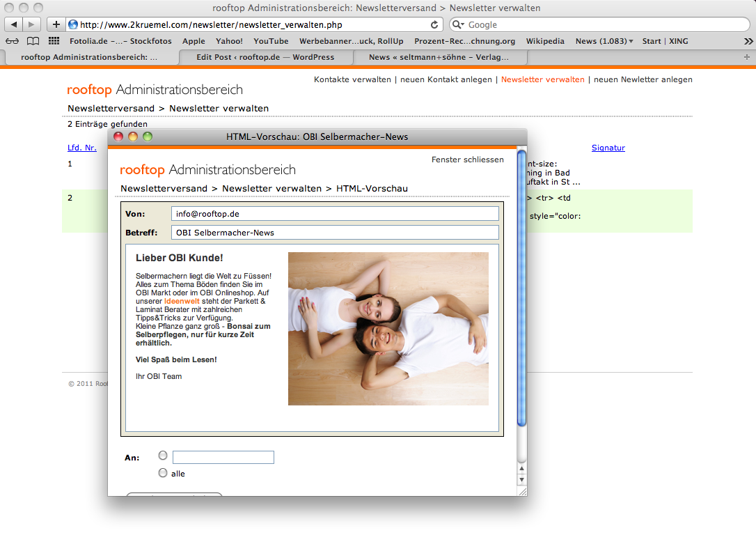Click the couple photo in newsletter preview
The width and height of the screenshot is (756, 535).
coord(388,329)
